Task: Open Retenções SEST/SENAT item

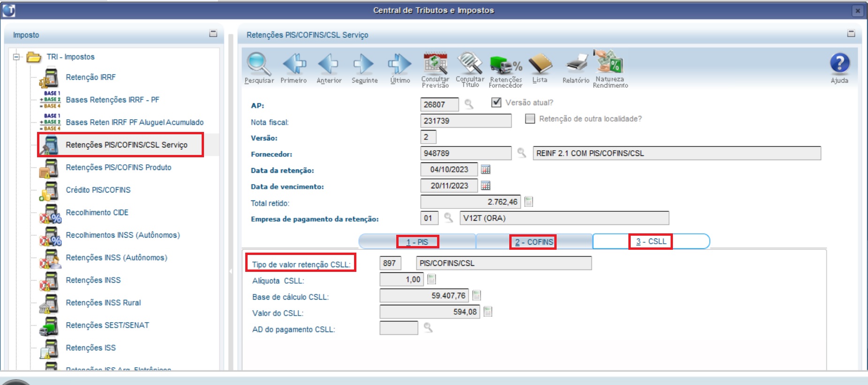Action: coord(107,325)
